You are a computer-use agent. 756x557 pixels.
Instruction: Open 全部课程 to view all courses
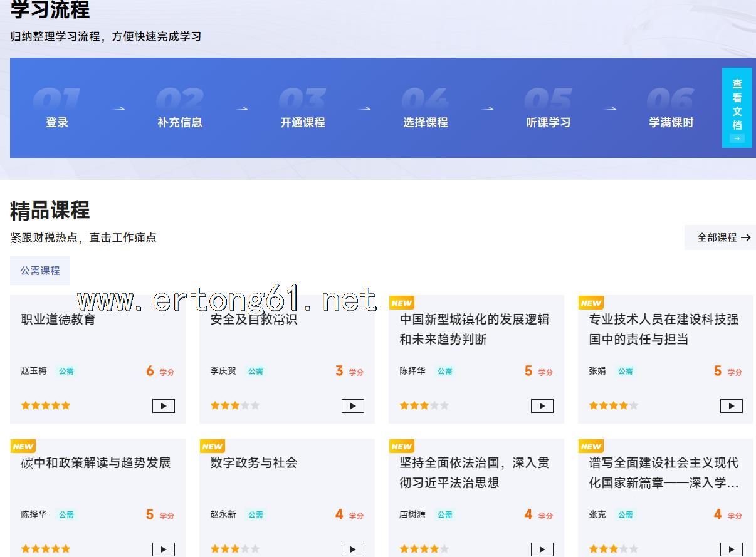click(x=723, y=237)
